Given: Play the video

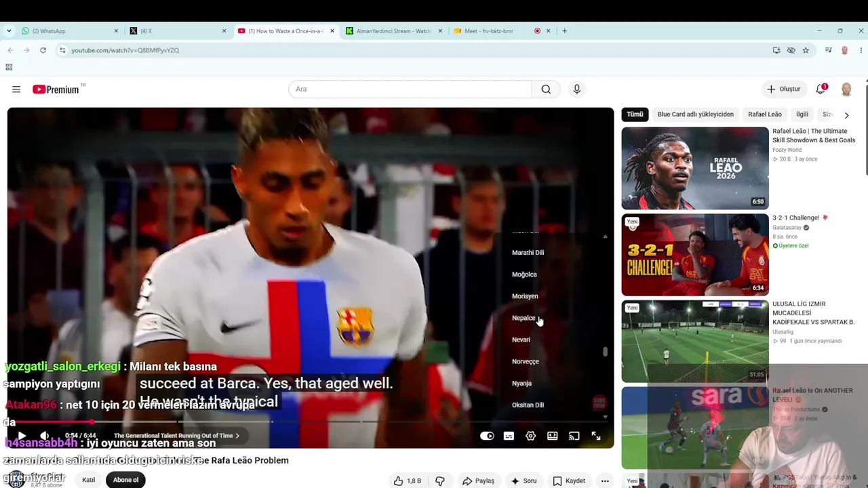Looking at the screenshot, I should pyautogui.click(x=22, y=436).
